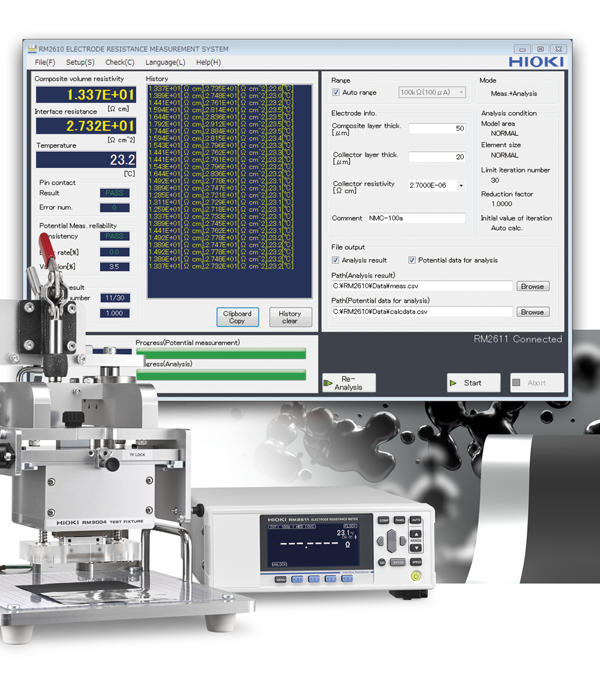Click the round ESC key on meter
The image size is (600, 694).
pos(382,562)
